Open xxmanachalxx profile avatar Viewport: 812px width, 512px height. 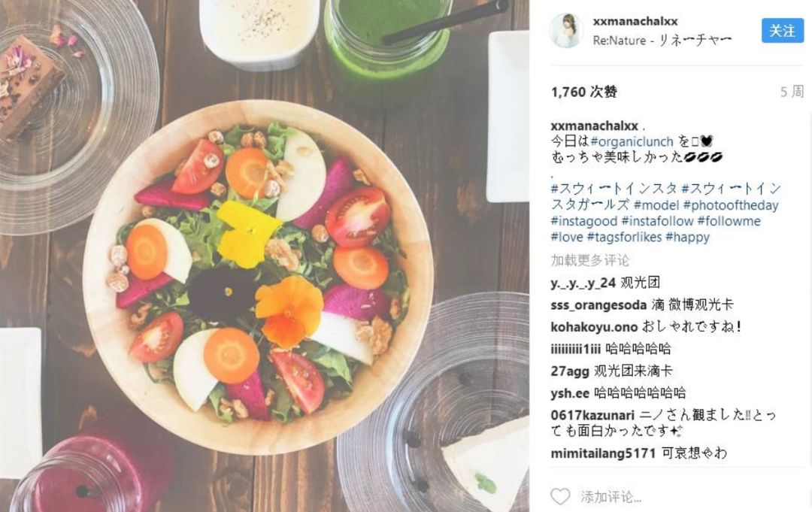point(567,31)
